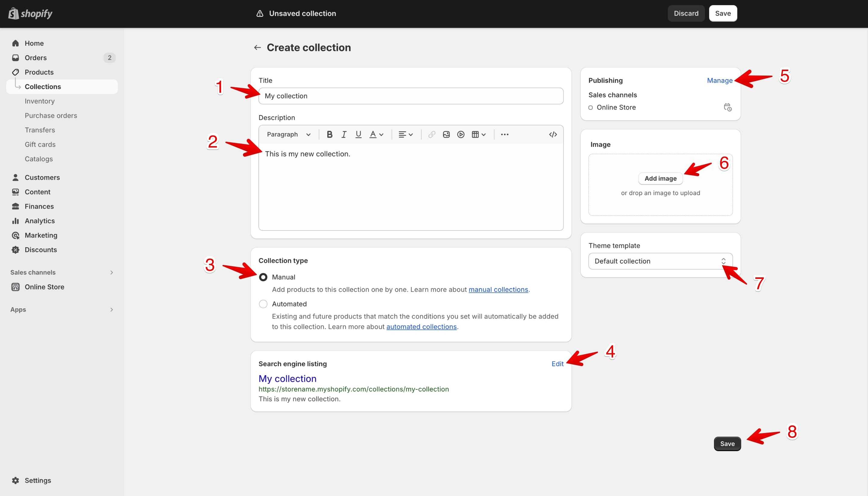Toggle italic formatting in description editor

344,135
